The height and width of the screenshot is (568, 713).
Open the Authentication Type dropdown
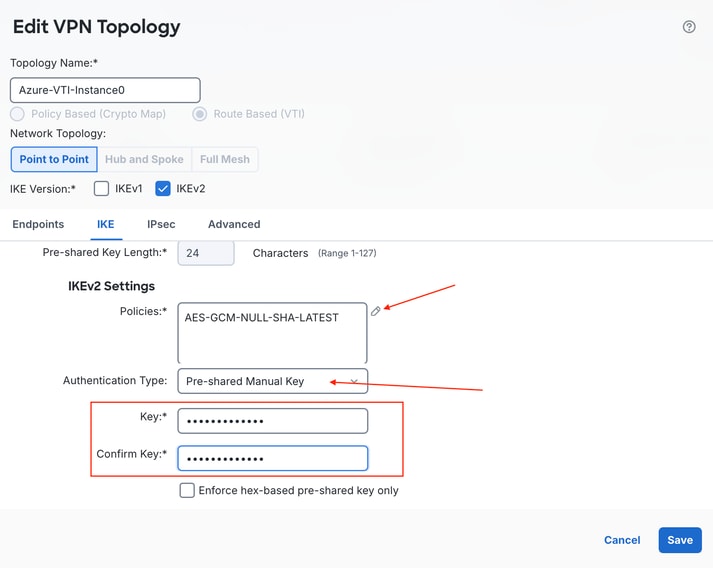click(272, 381)
